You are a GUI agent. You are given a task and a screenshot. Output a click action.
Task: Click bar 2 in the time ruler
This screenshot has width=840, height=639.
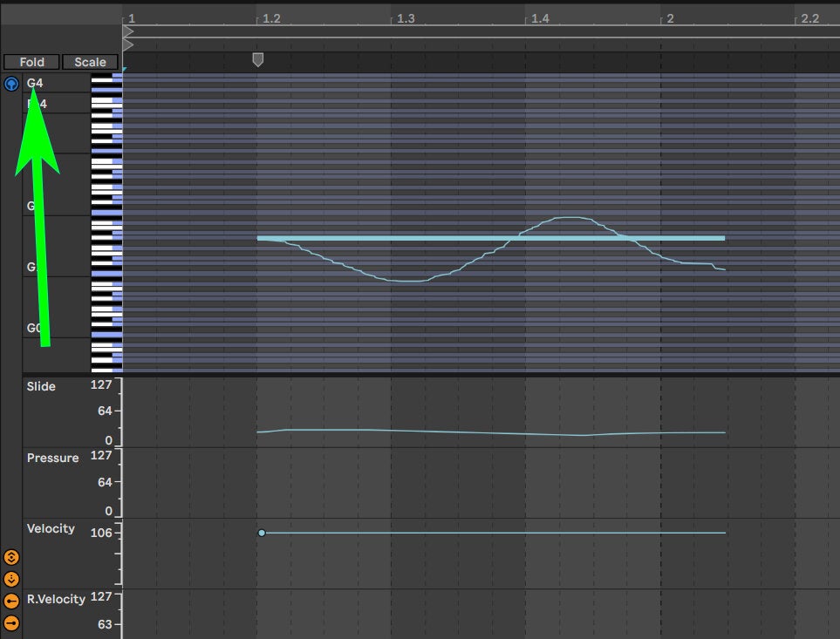[670, 18]
